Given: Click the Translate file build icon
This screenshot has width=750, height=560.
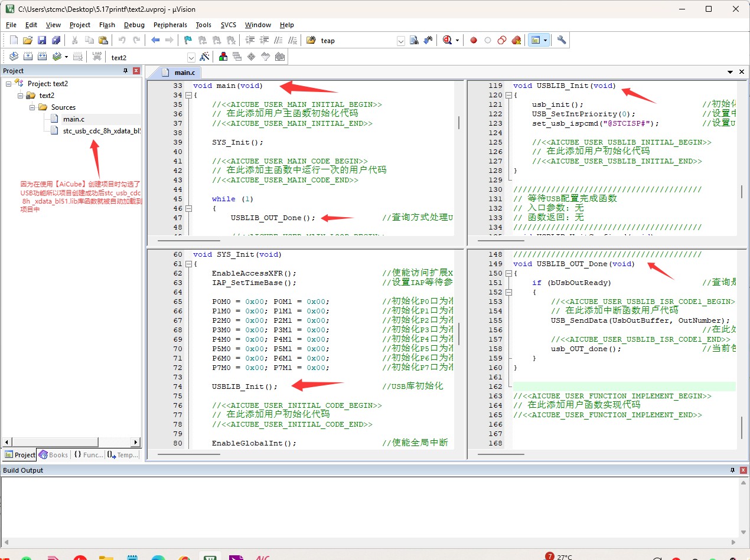Looking at the screenshot, I should point(14,57).
